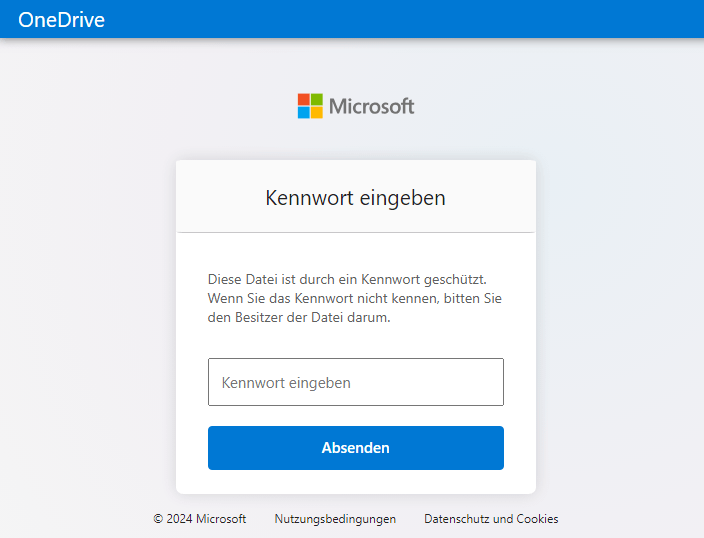Screen dimensions: 704x538
Task: Click the © 2024 Microsoft text
Action: tap(200, 519)
